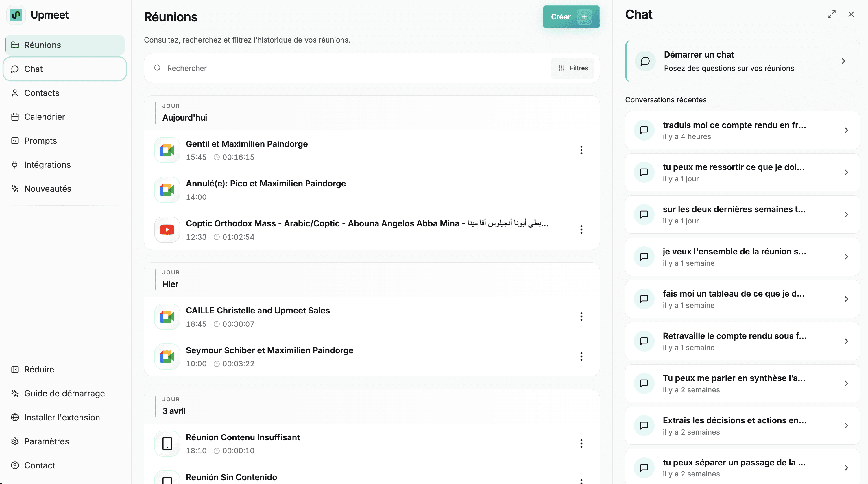Screen dimensions: 868x484
Task: Expand the chat panel to full view
Action: coord(831,14)
